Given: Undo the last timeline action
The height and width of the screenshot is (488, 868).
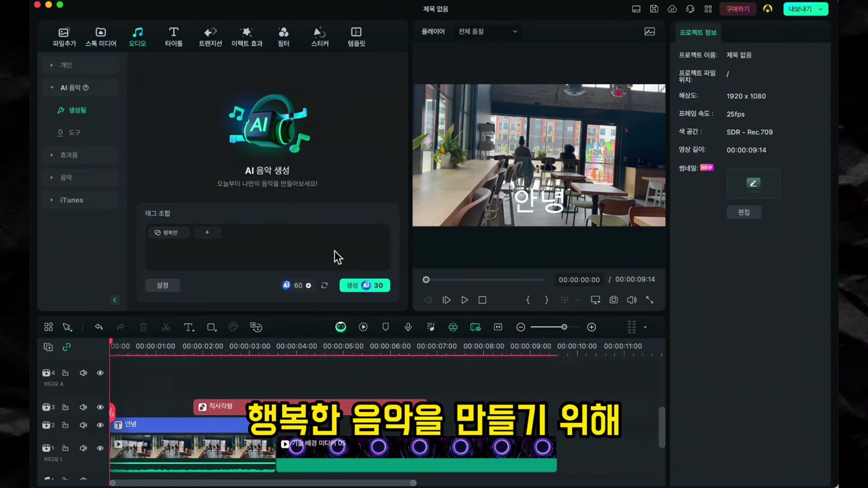Looking at the screenshot, I should [99, 328].
